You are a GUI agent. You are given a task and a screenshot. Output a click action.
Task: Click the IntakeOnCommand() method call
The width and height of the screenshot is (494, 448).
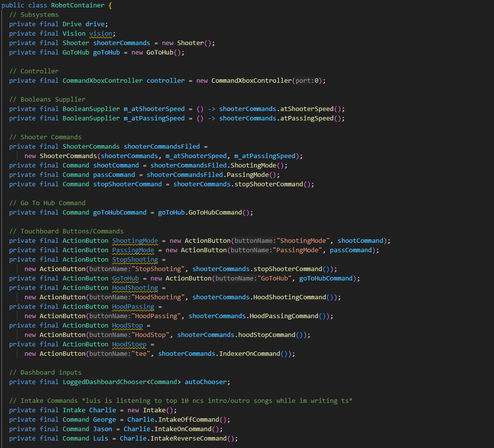point(186,429)
